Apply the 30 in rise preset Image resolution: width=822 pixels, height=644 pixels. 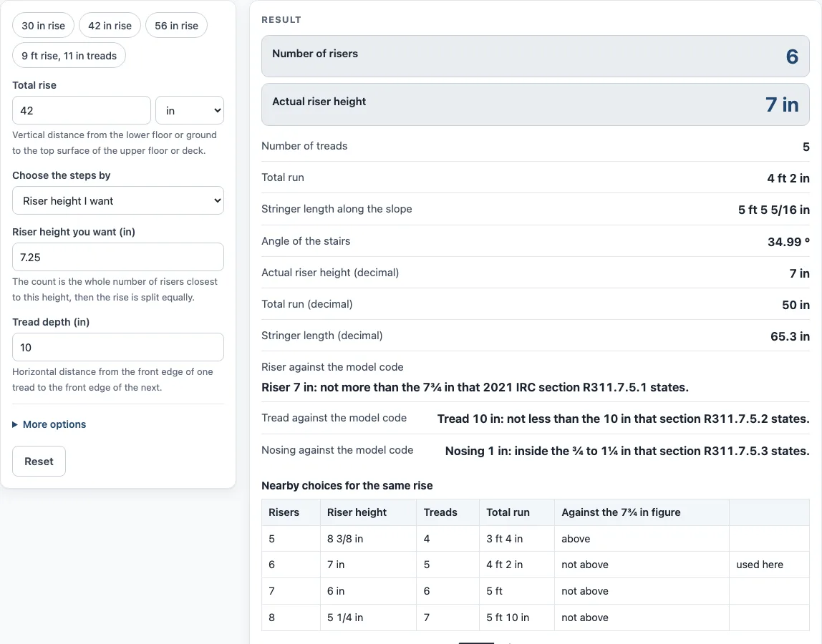[x=44, y=26]
